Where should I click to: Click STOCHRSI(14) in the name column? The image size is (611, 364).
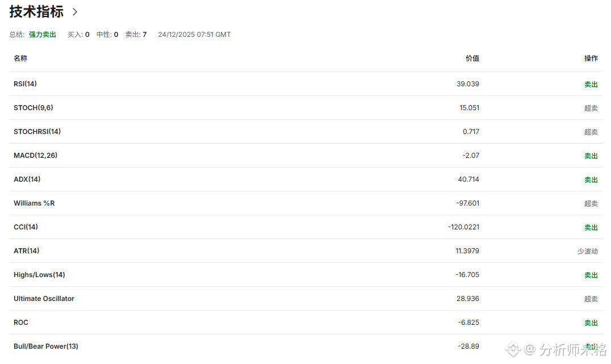pyautogui.click(x=37, y=132)
